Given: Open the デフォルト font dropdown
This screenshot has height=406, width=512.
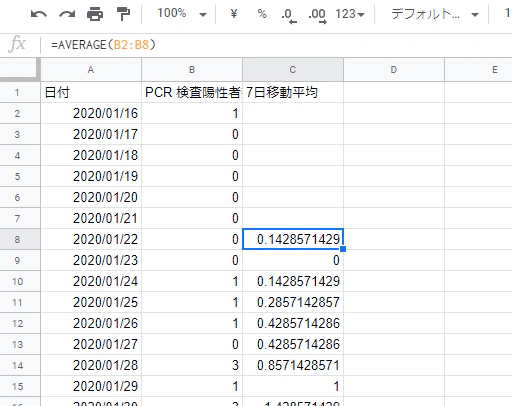Looking at the screenshot, I should (435, 14).
